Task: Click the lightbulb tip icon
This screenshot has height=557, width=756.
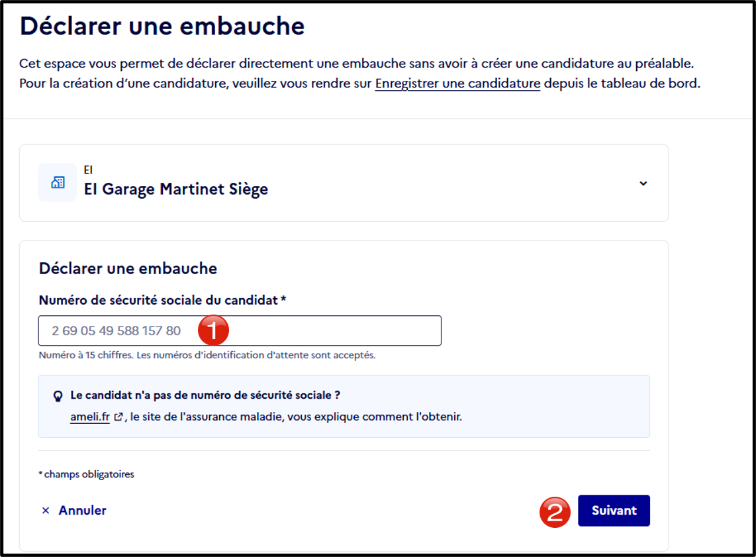Action: click(58, 397)
